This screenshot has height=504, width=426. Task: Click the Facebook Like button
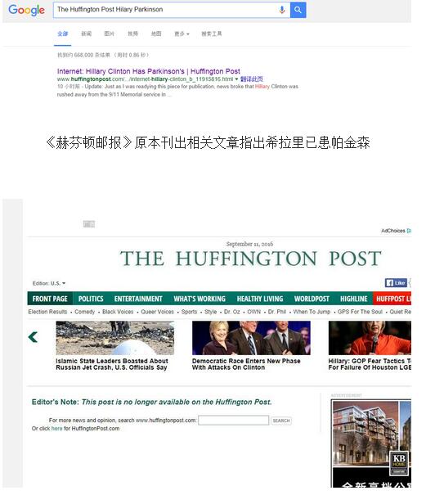coord(396,283)
